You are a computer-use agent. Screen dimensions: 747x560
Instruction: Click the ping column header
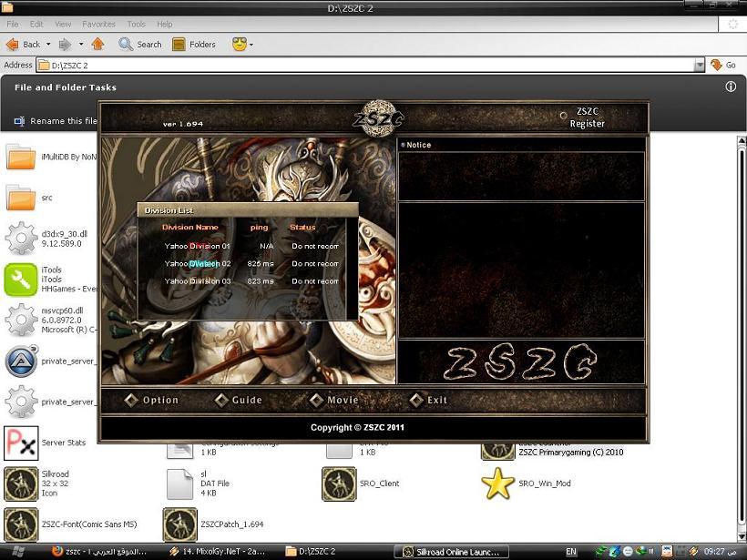259,228
